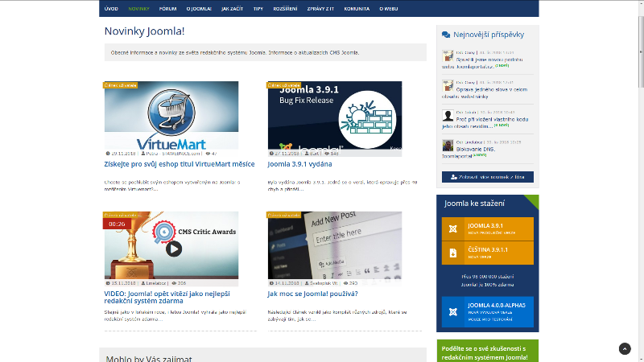The width and height of the screenshot is (644, 362).
Task: Open the ÚVOD menu item
Action: point(111,9)
